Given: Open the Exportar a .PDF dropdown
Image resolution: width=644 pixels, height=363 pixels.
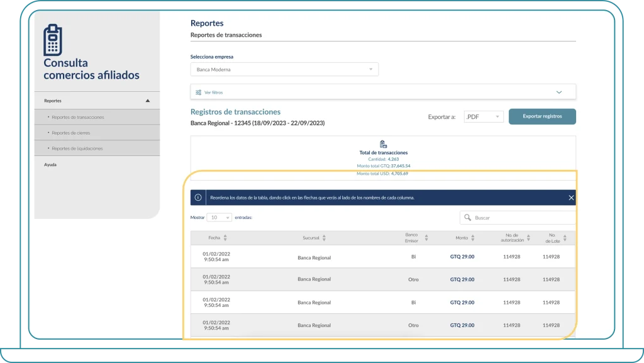Looking at the screenshot, I should tap(484, 116).
